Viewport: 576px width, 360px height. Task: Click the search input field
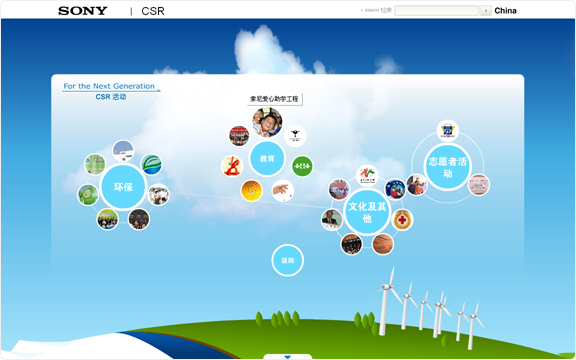pyautogui.click(x=436, y=10)
